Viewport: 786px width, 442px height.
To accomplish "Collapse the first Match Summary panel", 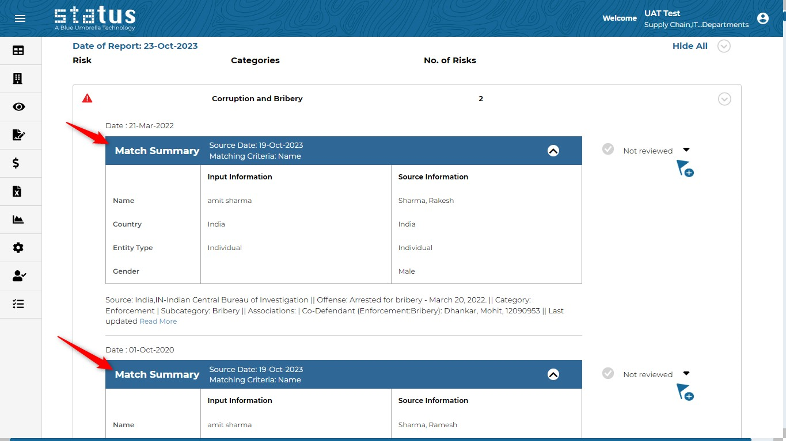I will (553, 151).
